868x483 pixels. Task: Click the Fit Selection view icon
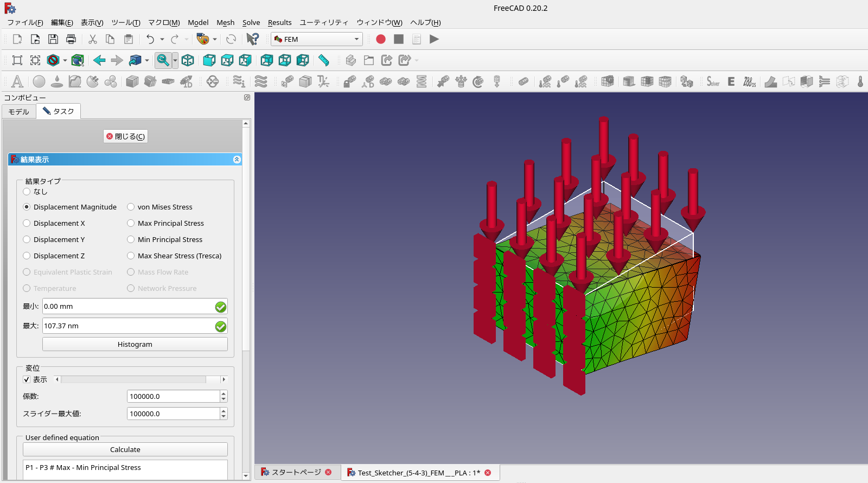tap(35, 60)
